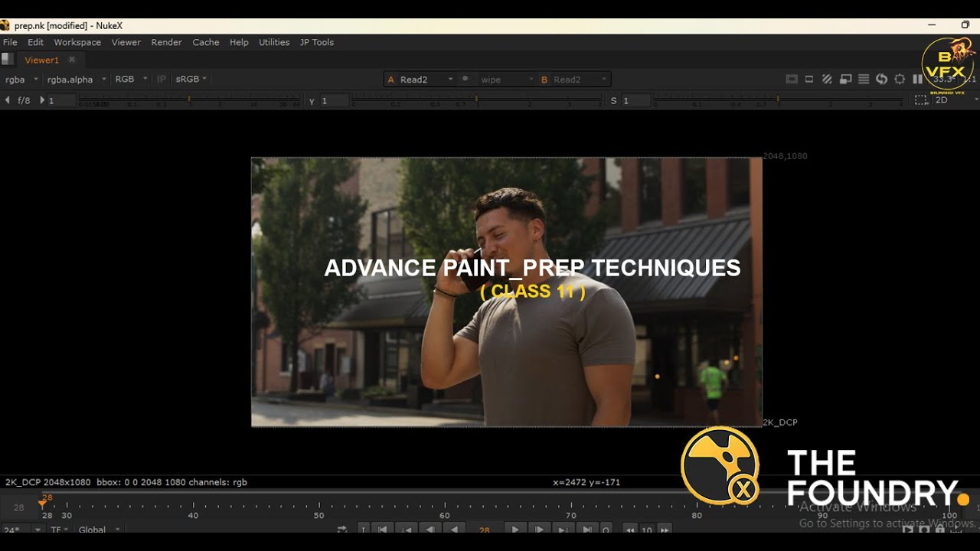Click the viewer settings gear icon
The width and height of the screenshot is (980, 551).
[900, 79]
